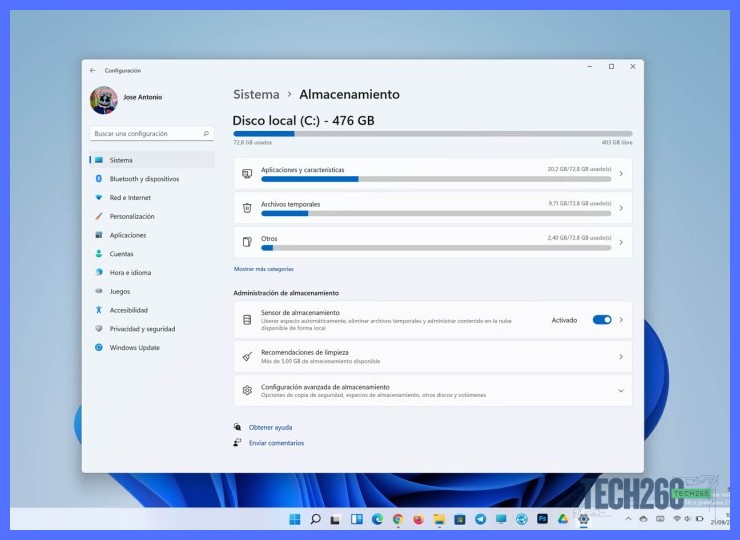Open File Explorer from taskbar
Screen dimensions: 740x540
tap(439, 519)
